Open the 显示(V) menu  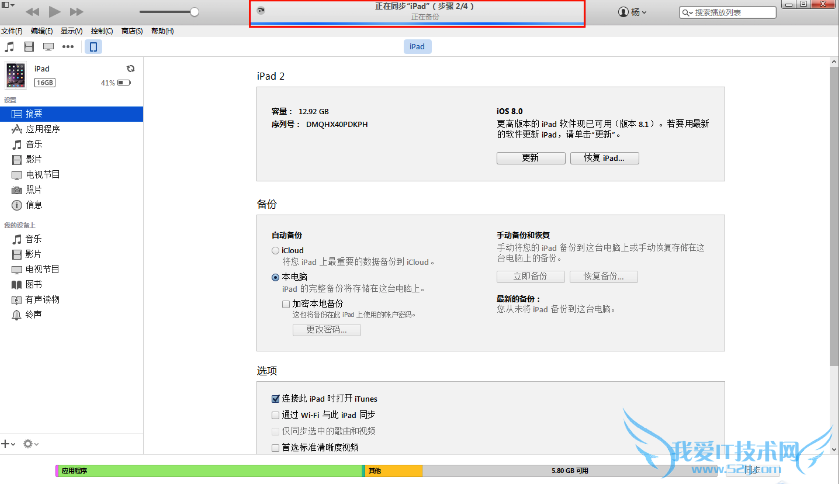[71, 31]
